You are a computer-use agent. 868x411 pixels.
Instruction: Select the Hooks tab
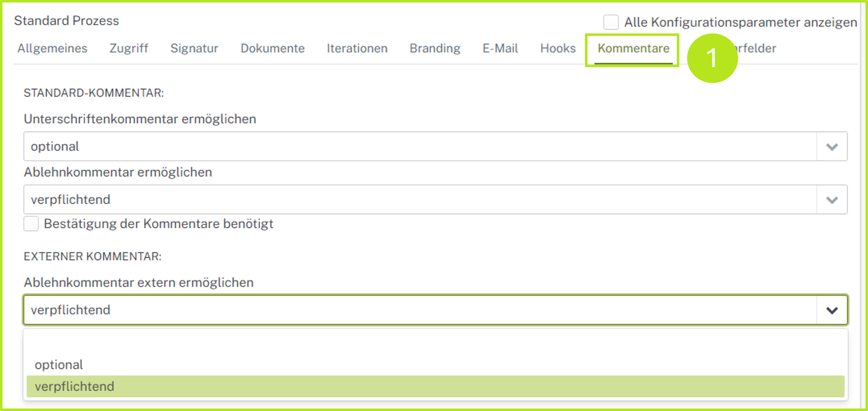[x=558, y=49]
